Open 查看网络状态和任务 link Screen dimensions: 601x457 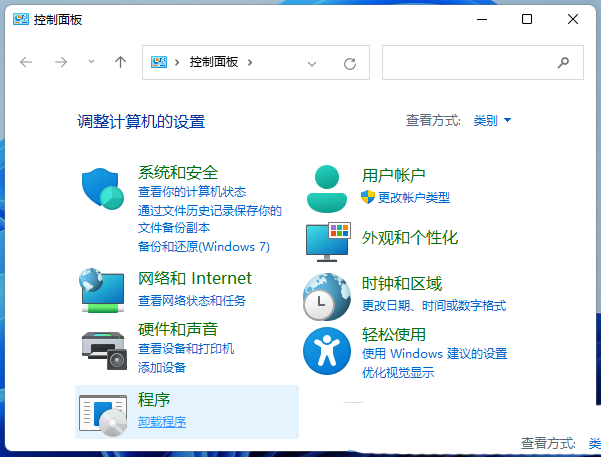(192, 301)
